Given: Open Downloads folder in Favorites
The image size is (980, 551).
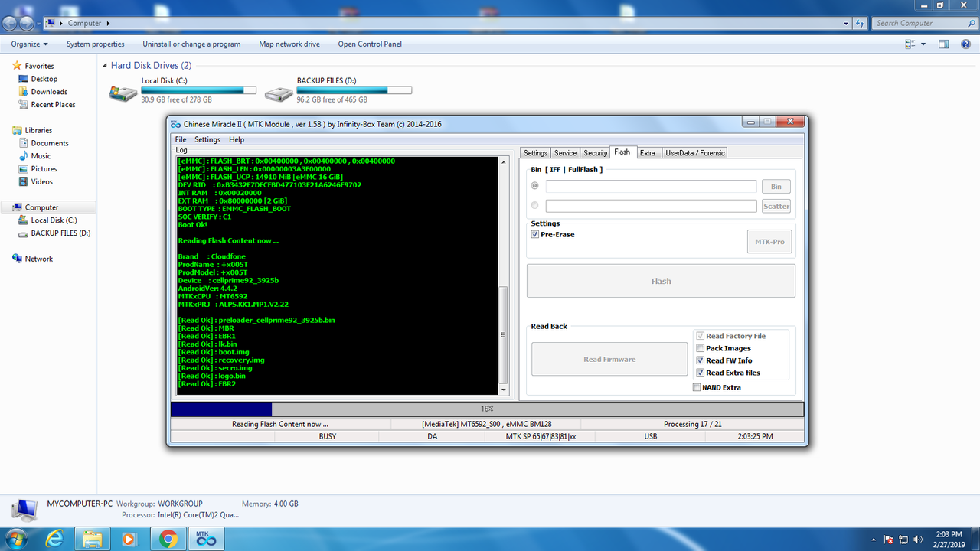Looking at the screenshot, I should coord(49,92).
